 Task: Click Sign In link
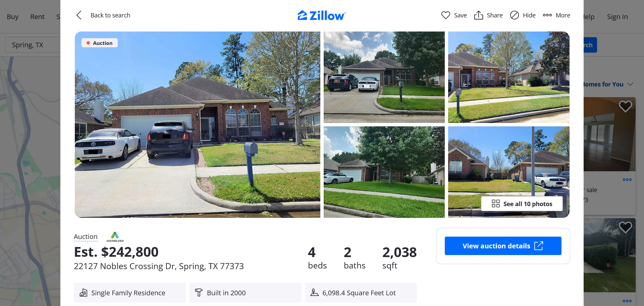point(617,17)
